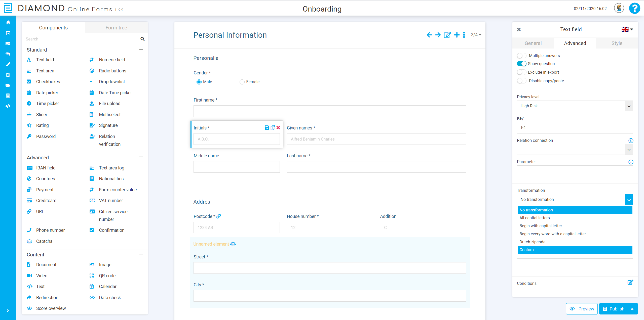Click the plus icon to add page
The width and height of the screenshot is (644, 320).
point(457,35)
